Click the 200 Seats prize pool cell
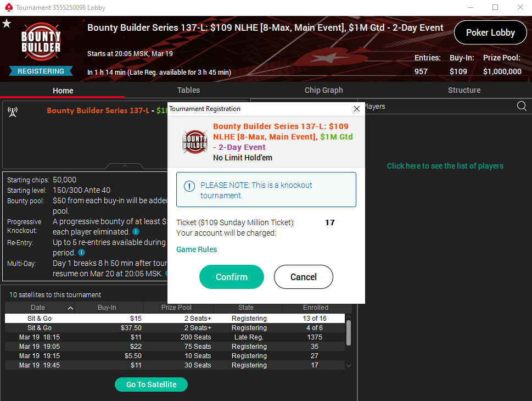This screenshot has height=401, width=532. [196, 337]
